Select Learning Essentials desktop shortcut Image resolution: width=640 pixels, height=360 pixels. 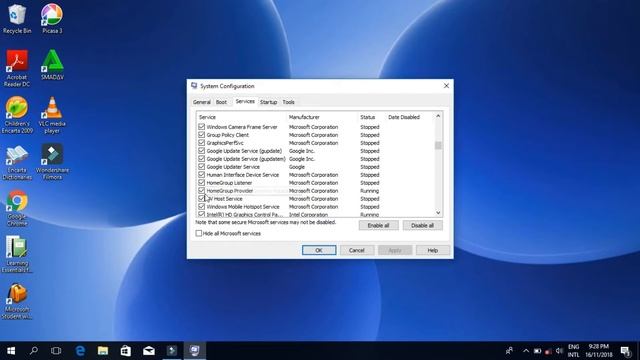point(17,255)
